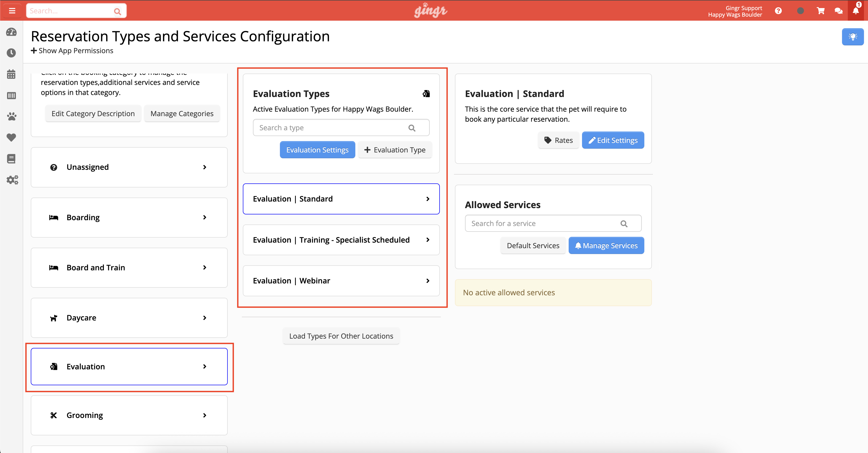
Task: Select the Unassigned category
Action: pyautogui.click(x=129, y=167)
